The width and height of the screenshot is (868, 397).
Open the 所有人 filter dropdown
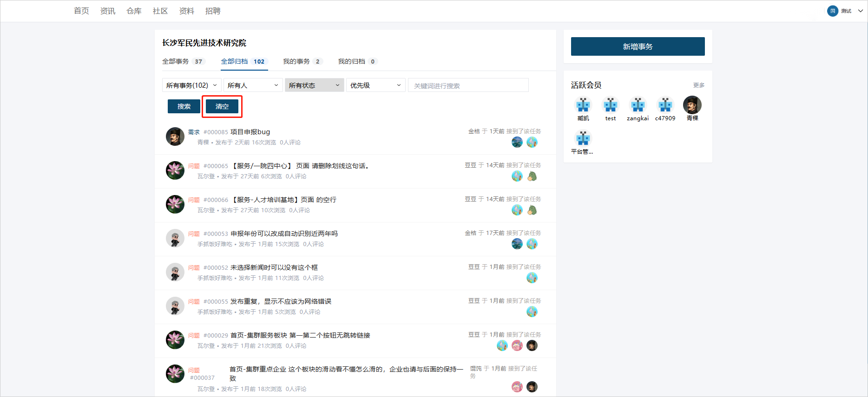tap(253, 85)
